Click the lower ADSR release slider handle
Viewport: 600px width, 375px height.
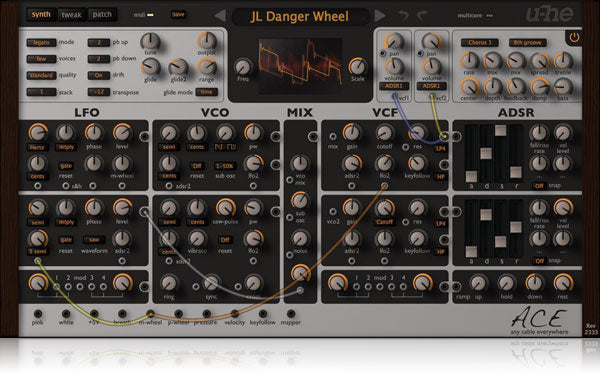516,227
